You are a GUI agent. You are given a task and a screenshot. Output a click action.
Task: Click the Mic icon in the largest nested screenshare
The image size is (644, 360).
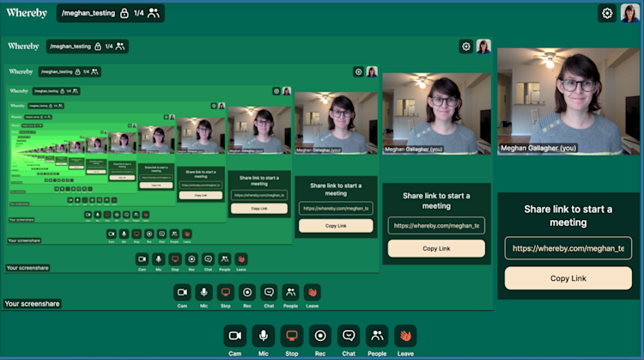pos(204,292)
